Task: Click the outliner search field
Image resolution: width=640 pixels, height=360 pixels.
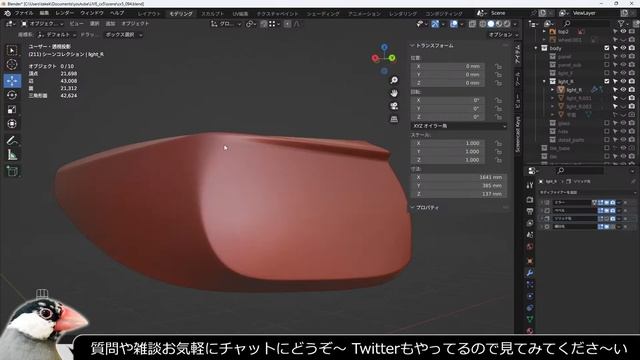Action: click(586, 24)
